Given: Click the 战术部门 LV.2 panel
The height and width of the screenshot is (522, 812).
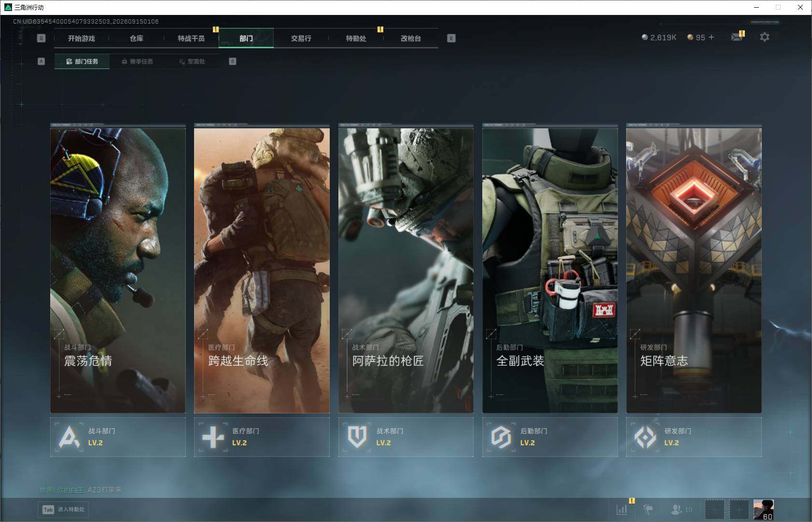Looking at the screenshot, I should [406, 437].
